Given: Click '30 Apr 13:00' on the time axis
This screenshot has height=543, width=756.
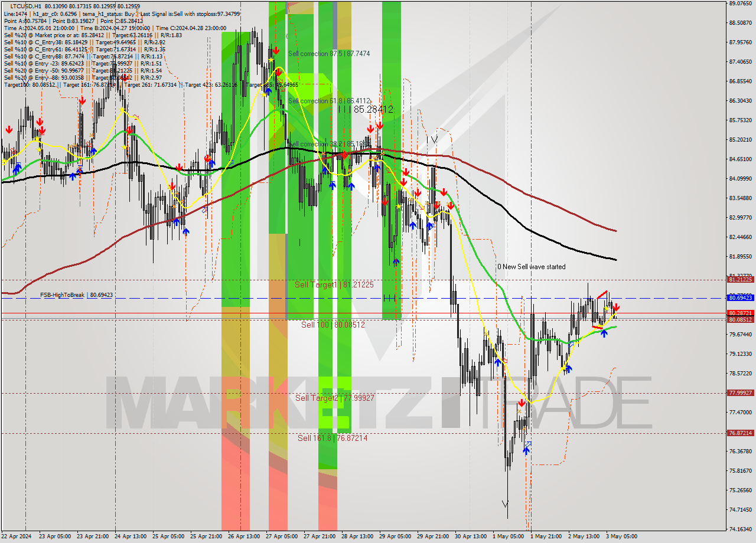Looking at the screenshot, I should (x=471, y=537).
